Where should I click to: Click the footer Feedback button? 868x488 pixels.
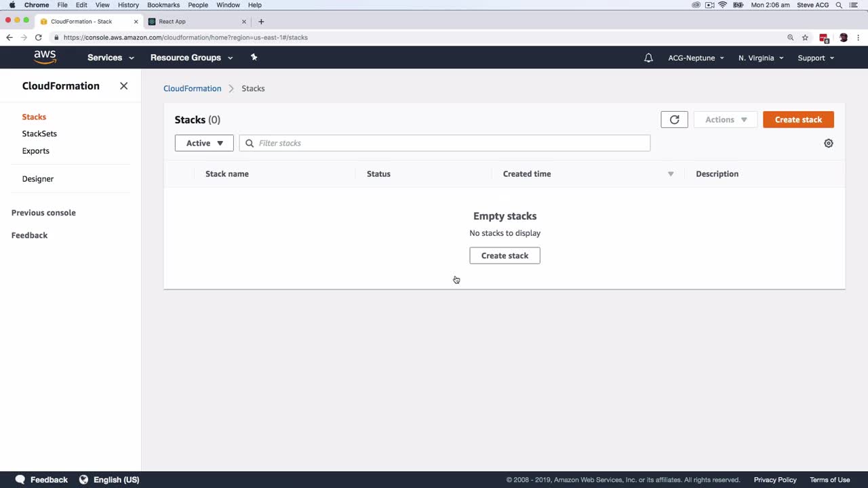point(41,480)
